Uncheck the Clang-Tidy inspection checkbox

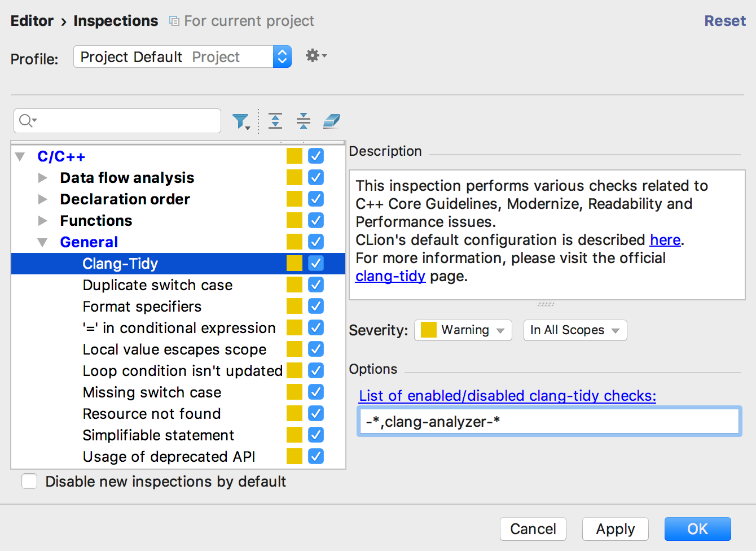point(316,263)
